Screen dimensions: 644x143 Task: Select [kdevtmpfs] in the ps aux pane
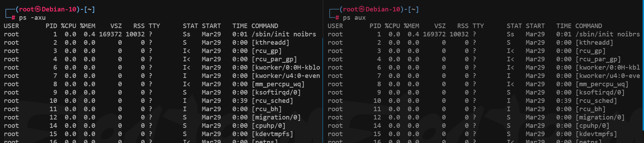pos(596,134)
